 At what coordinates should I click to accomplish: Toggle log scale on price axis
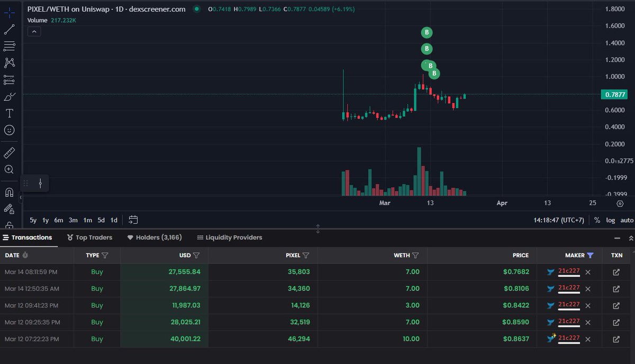pyautogui.click(x=611, y=220)
